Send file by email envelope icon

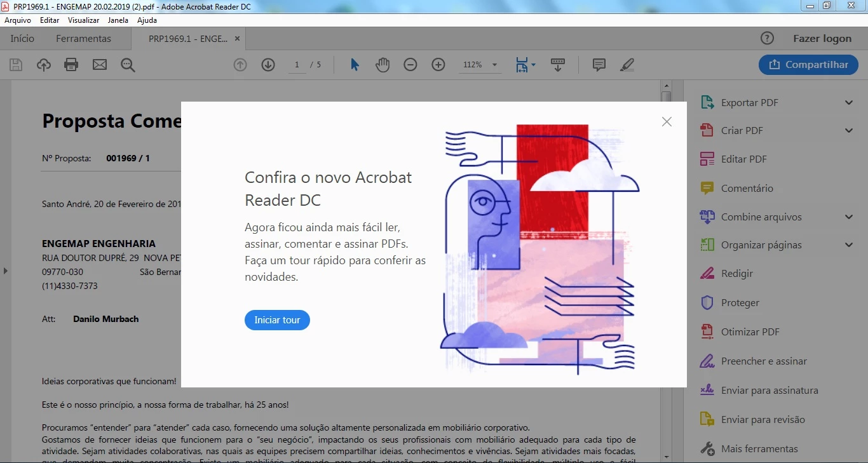[100, 65]
